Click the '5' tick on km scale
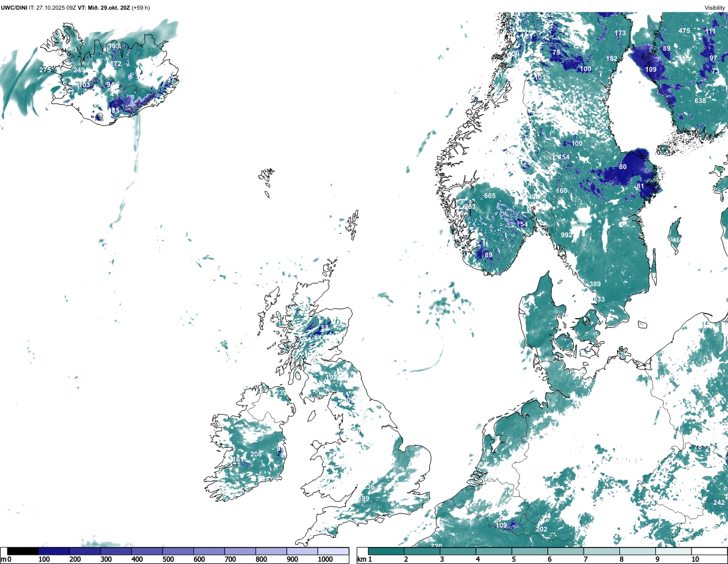Viewport: 728px width, 564px height. click(514, 559)
